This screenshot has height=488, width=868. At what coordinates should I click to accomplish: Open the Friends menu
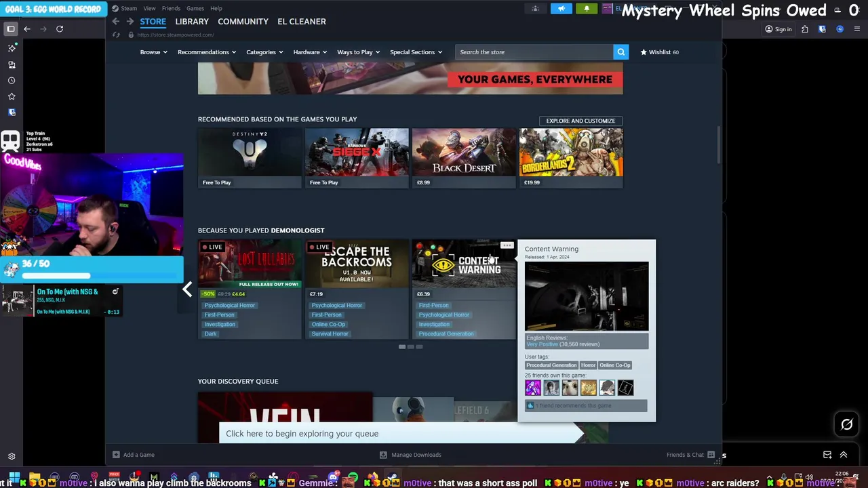point(171,8)
